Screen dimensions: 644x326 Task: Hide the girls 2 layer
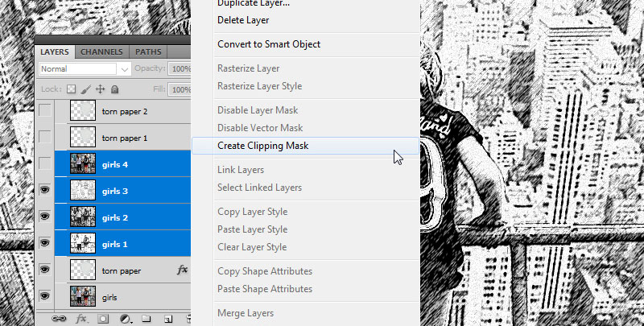(x=45, y=217)
